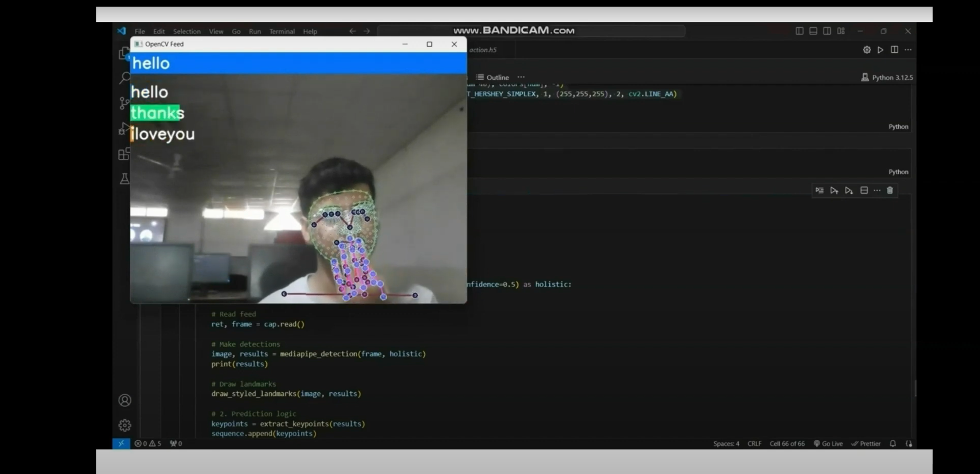Open the Selection menu
980x474 pixels.
[x=186, y=32]
